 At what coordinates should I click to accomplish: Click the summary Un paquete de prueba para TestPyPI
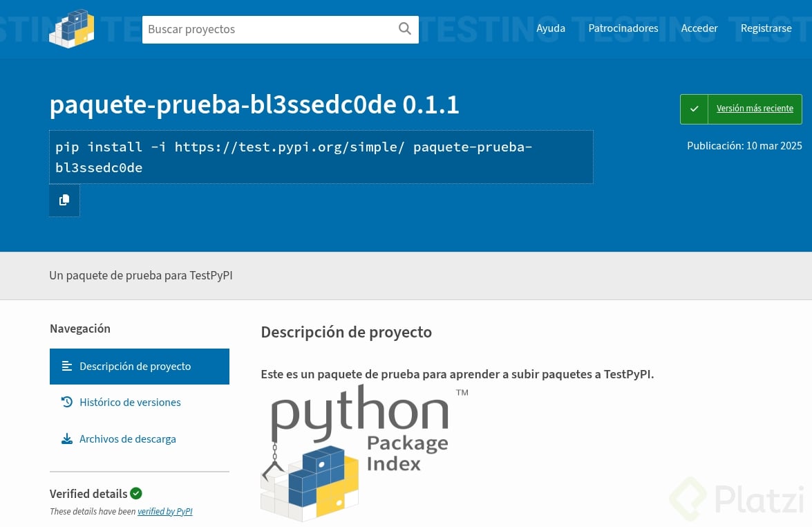click(141, 276)
